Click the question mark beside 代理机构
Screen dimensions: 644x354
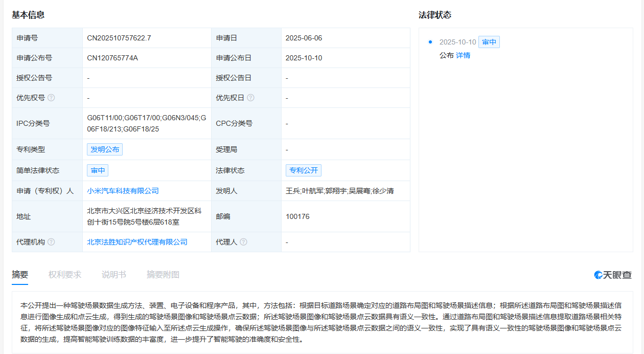52,241
